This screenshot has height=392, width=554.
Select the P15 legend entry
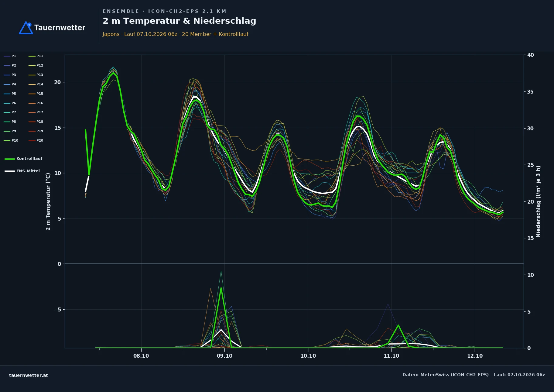36,94
